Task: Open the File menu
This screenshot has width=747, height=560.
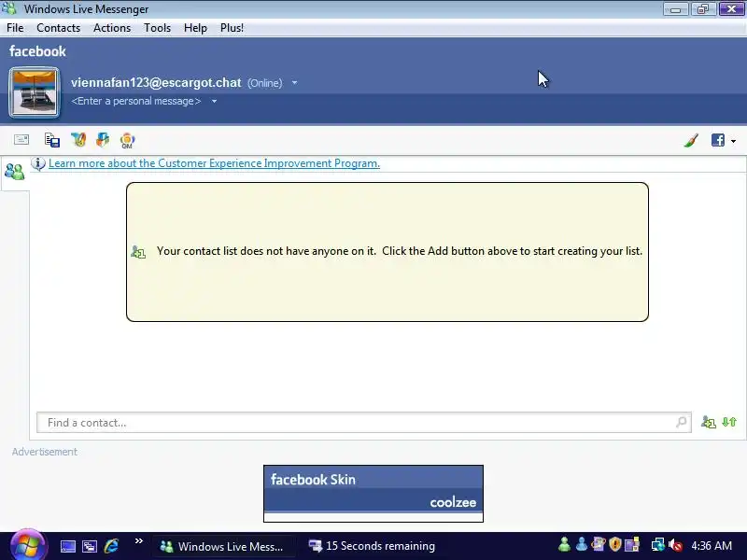Action: tap(15, 28)
